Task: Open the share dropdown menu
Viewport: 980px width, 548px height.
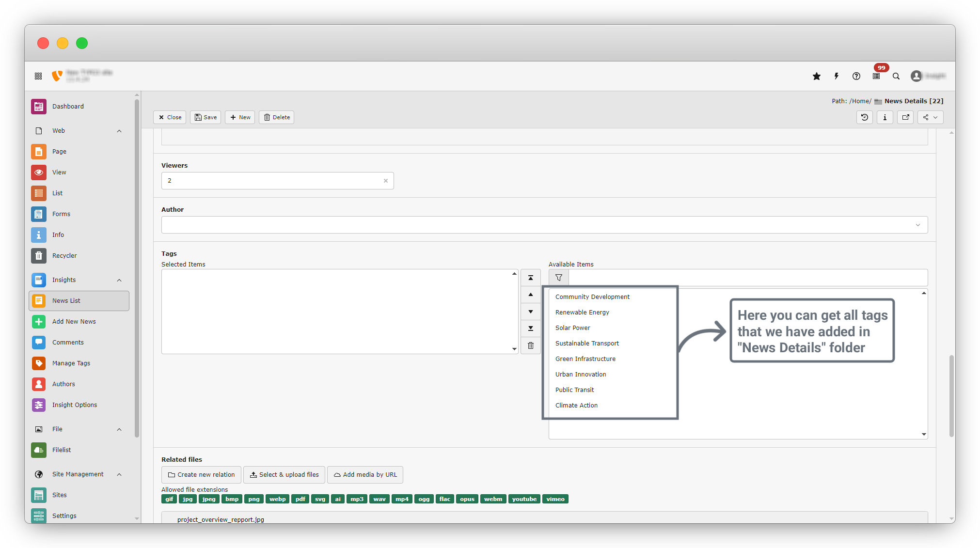Action: (930, 117)
